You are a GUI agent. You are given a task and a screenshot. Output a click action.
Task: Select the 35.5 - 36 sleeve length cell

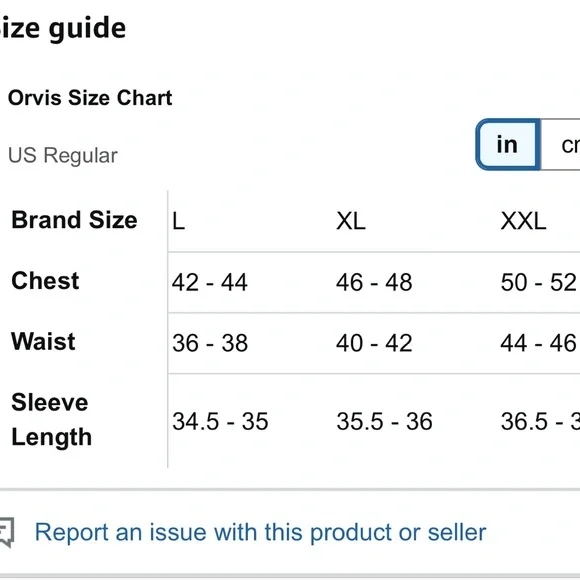(384, 422)
